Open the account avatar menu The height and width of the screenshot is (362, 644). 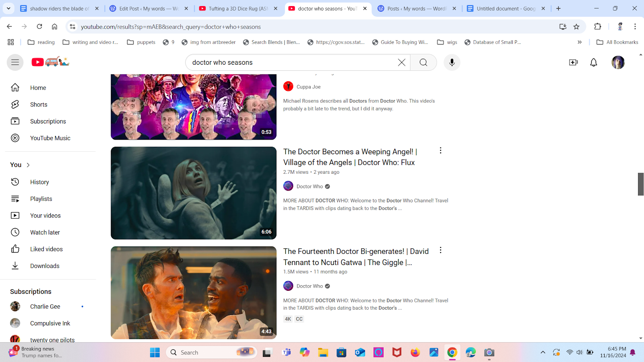tap(618, 62)
